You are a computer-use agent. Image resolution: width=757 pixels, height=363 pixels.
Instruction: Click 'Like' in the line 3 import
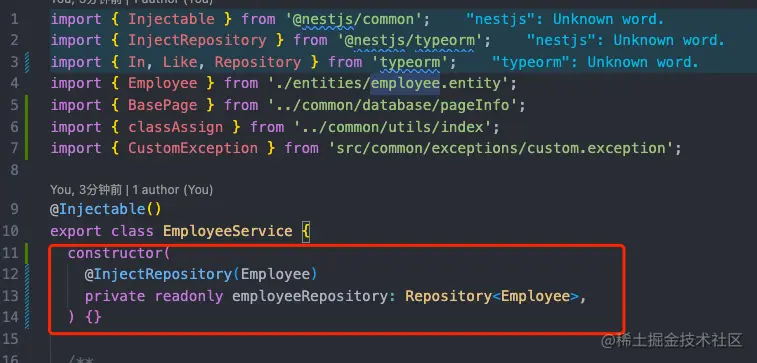(180, 62)
